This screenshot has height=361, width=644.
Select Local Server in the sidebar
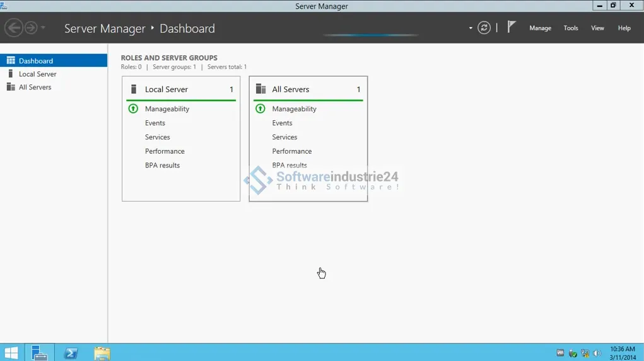[37, 74]
